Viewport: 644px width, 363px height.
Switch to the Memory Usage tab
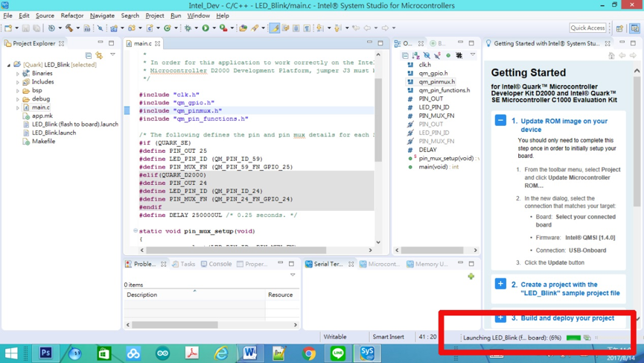point(427,264)
